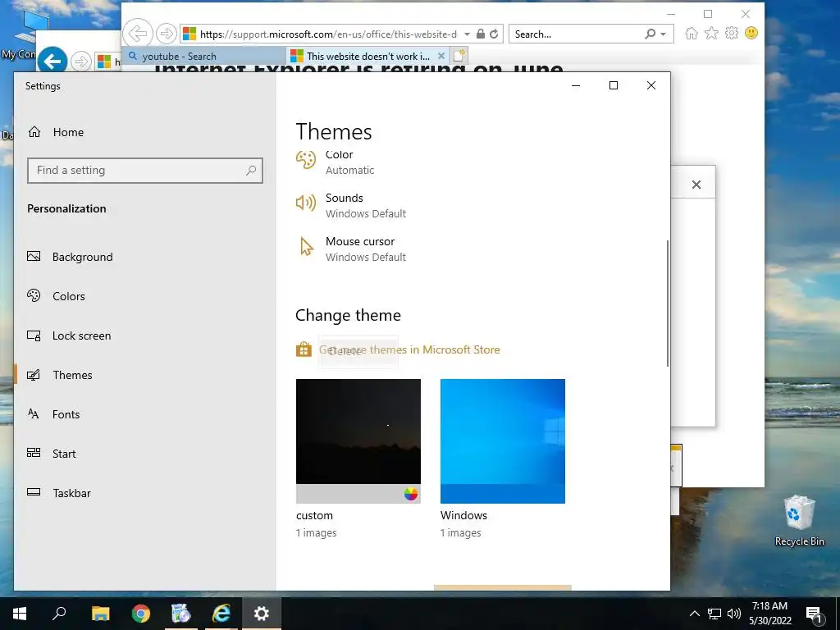Viewport: 840px width, 630px height.
Task: Open File Explorer from taskbar
Action: click(x=100, y=614)
